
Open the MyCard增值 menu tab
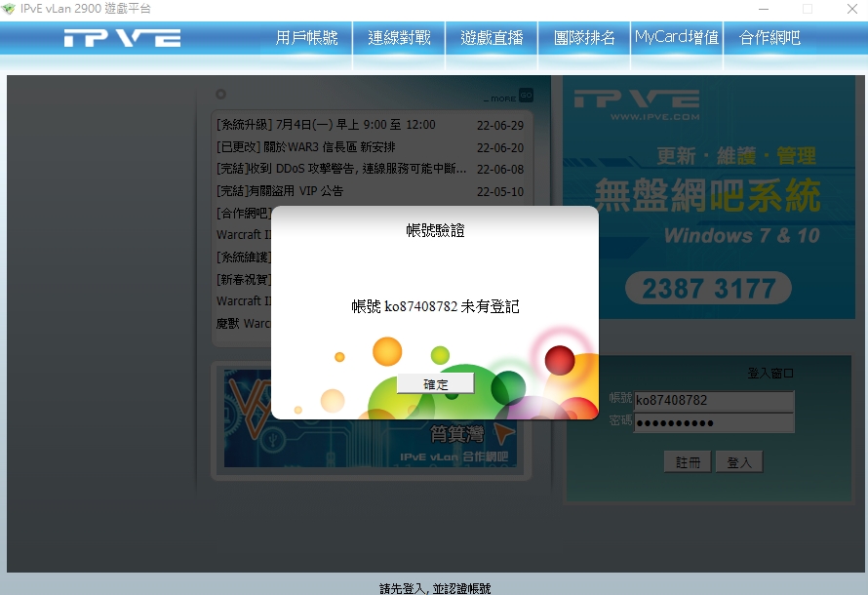pyautogui.click(x=677, y=38)
